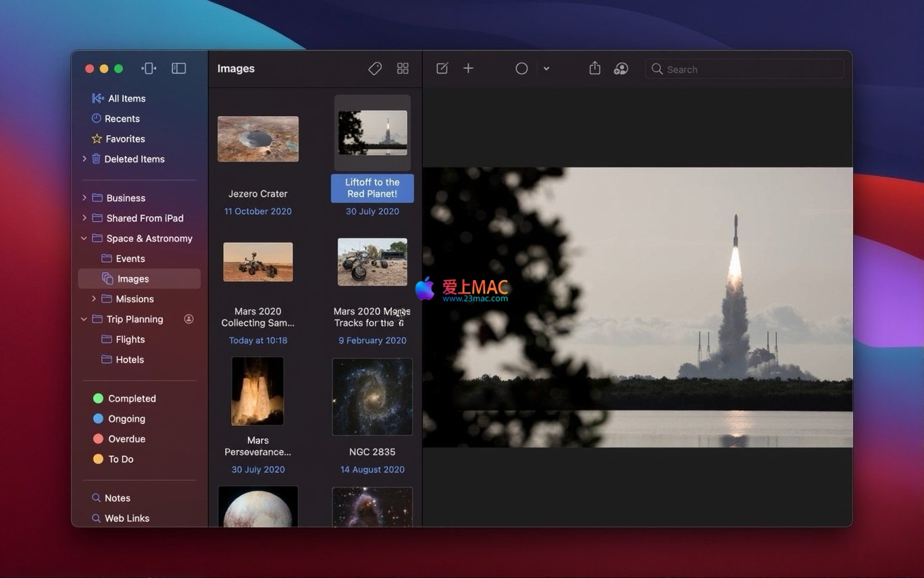This screenshot has width=924, height=578.
Task: Open the Hotels folder
Action: point(129,360)
